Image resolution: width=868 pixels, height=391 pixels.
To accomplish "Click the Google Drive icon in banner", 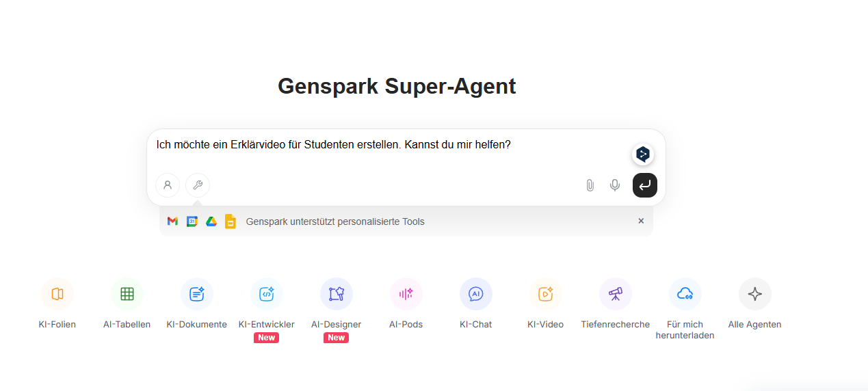I will coord(211,221).
